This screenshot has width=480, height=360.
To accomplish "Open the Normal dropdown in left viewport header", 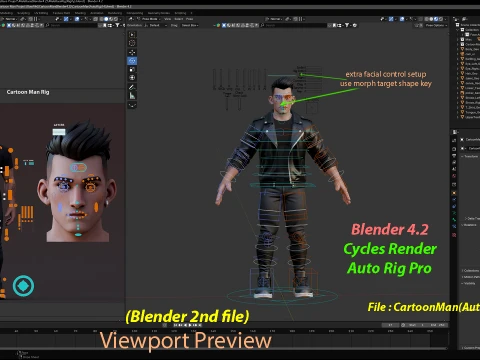I will tap(10, 19).
